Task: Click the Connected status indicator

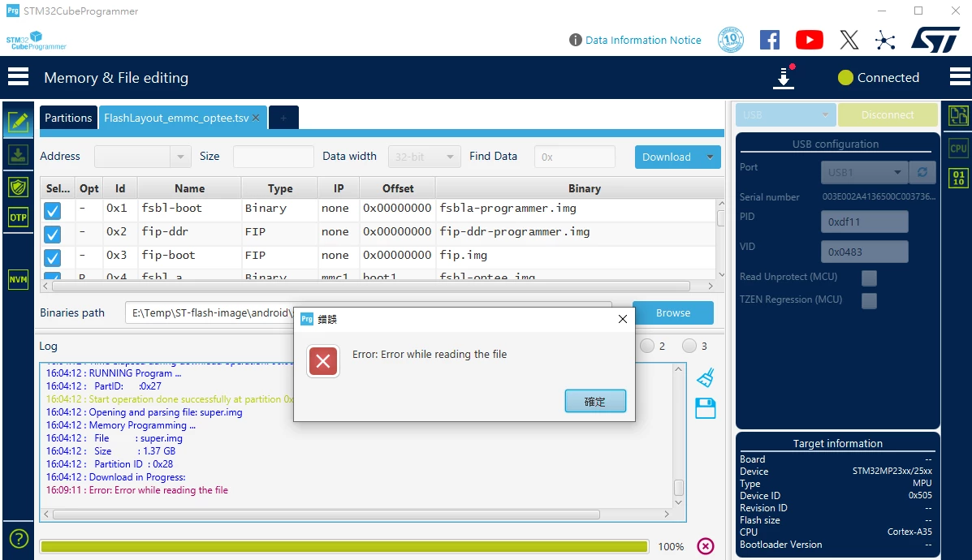Action: pyautogui.click(x=879, y=77)
